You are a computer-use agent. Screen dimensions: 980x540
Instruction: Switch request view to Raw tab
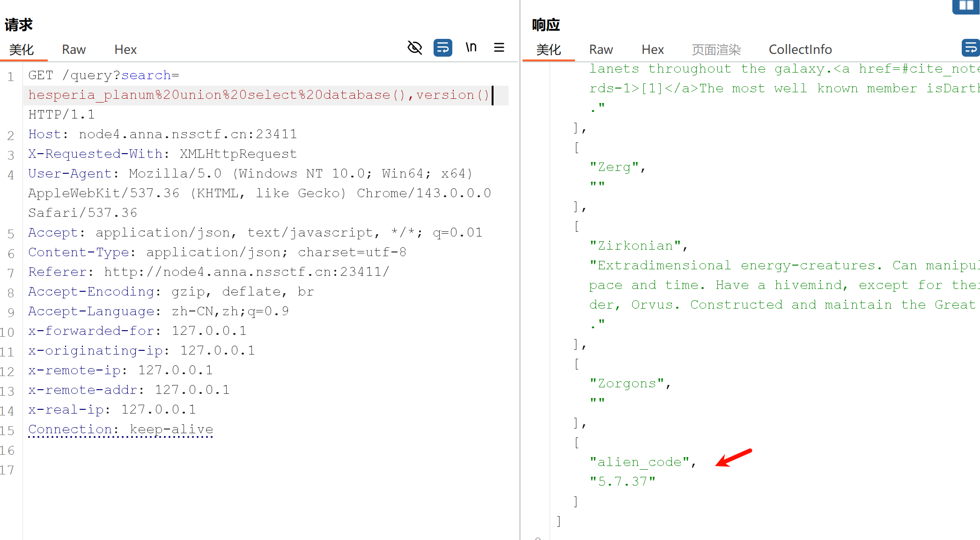pos(74,50)
